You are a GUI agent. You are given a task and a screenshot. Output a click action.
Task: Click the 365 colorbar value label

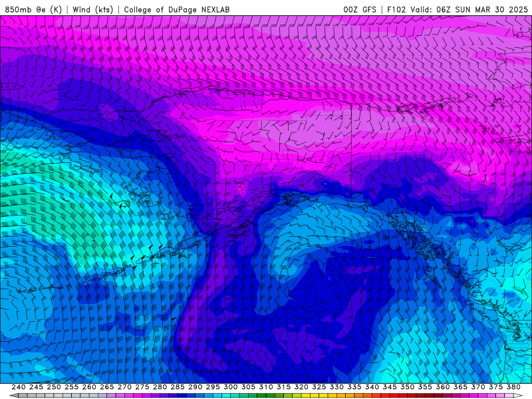460,387
